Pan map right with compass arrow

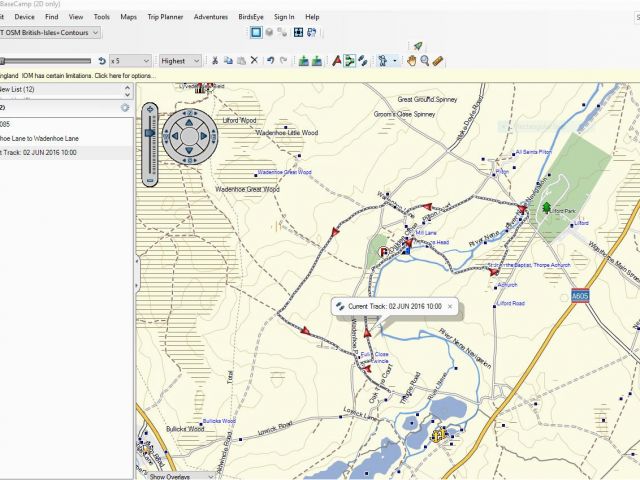(204, 136)
